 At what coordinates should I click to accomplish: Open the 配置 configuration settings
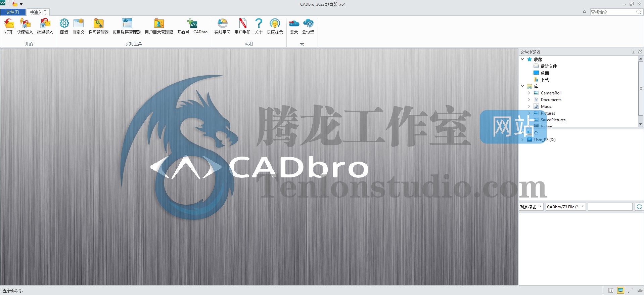64,26
